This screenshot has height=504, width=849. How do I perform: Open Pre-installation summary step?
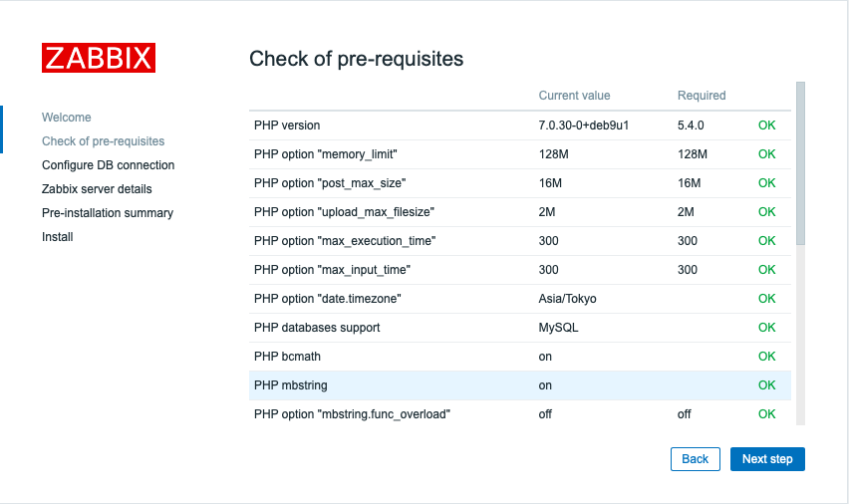coord(108,213)
